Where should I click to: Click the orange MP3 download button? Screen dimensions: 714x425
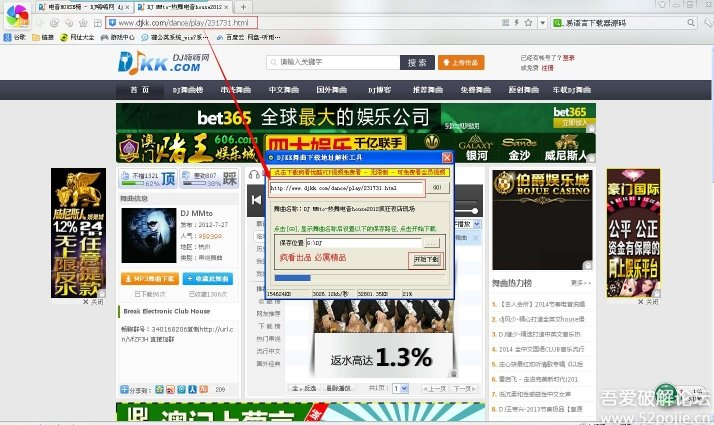coord(150,278)
